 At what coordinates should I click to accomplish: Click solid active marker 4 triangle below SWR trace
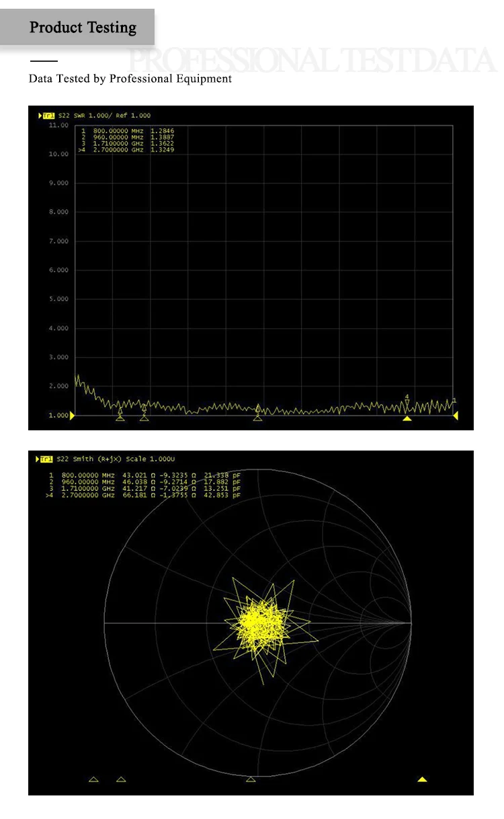(407, 418)
